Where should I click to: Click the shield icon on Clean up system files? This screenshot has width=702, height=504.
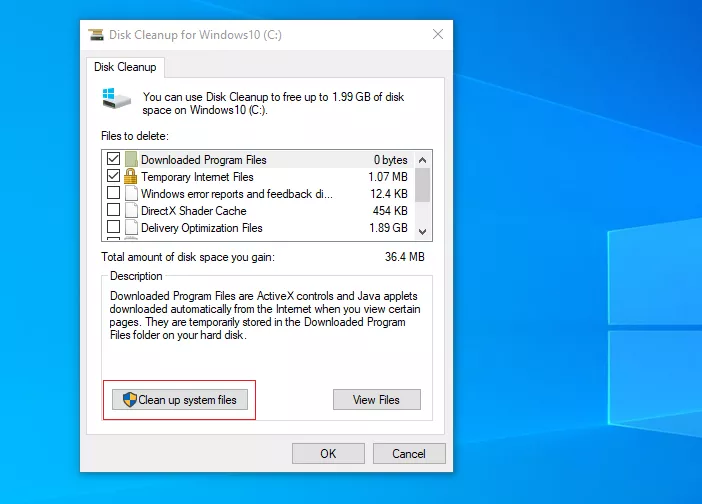click(129, 399)
